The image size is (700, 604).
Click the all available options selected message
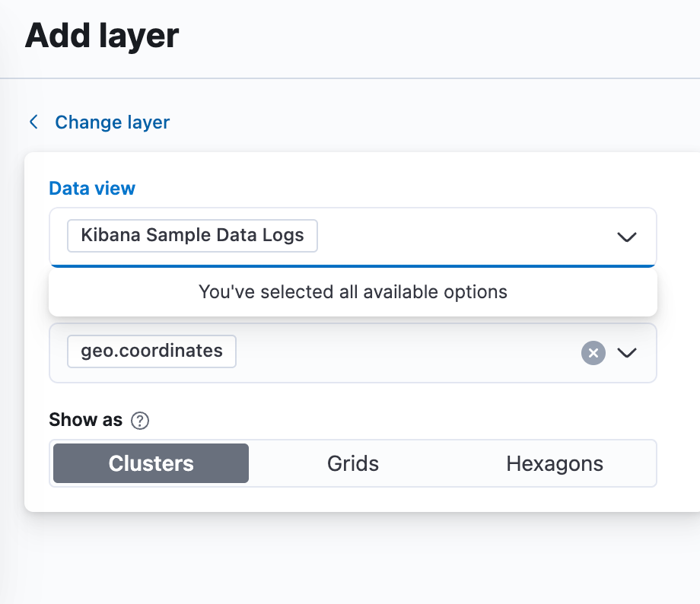[x=353, y=292]
